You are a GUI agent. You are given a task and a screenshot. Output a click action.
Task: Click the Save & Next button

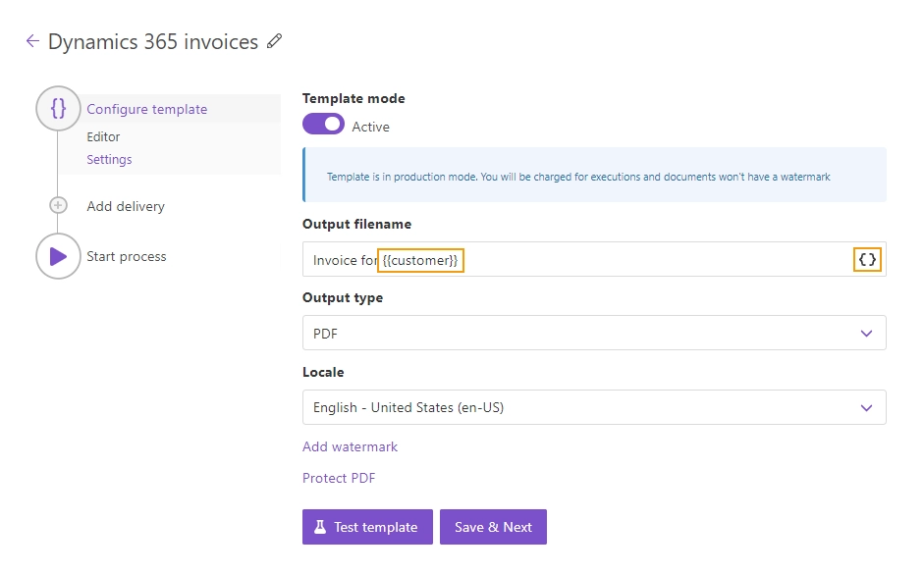point(493,527)
